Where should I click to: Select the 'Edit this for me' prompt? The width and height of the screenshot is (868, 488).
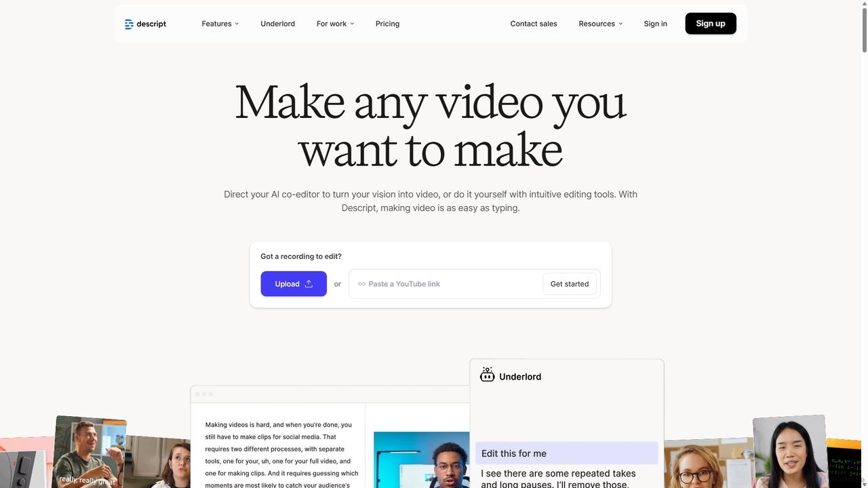(567, 453)
